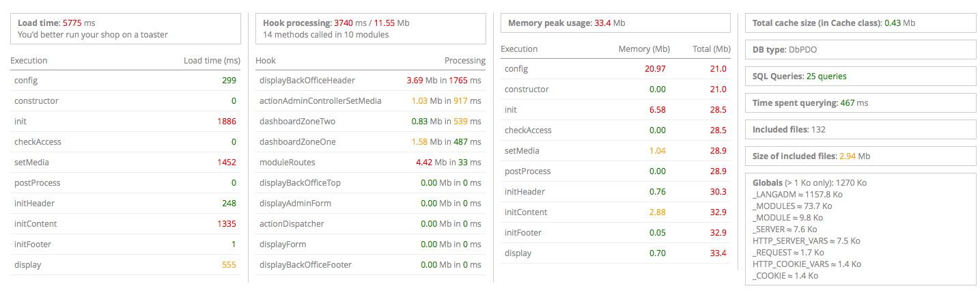The image size is (980, 293).
Task: Select the initContent row in the memory table
Action: (x=615, y=212)
